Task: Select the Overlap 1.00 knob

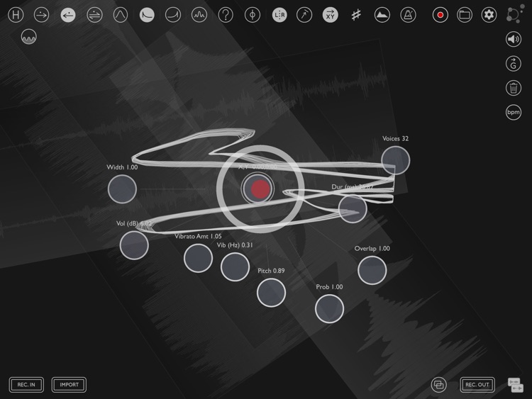Action: [x=372, y=270]
